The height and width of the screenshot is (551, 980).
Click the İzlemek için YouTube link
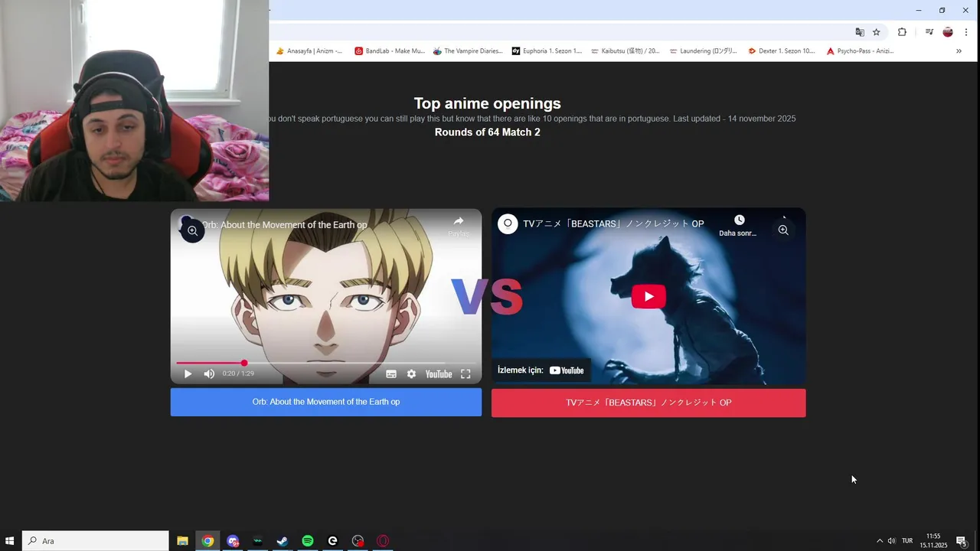(541, 370)
